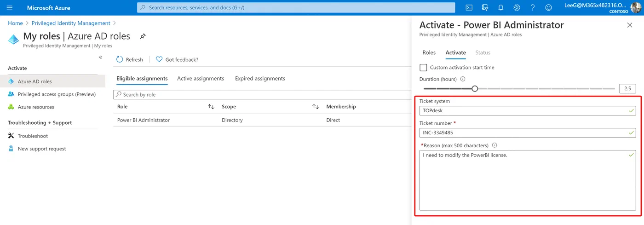This screenshot has width=644, height=225.
Task: Click the Duration slider handle
Action: [475, 88]
